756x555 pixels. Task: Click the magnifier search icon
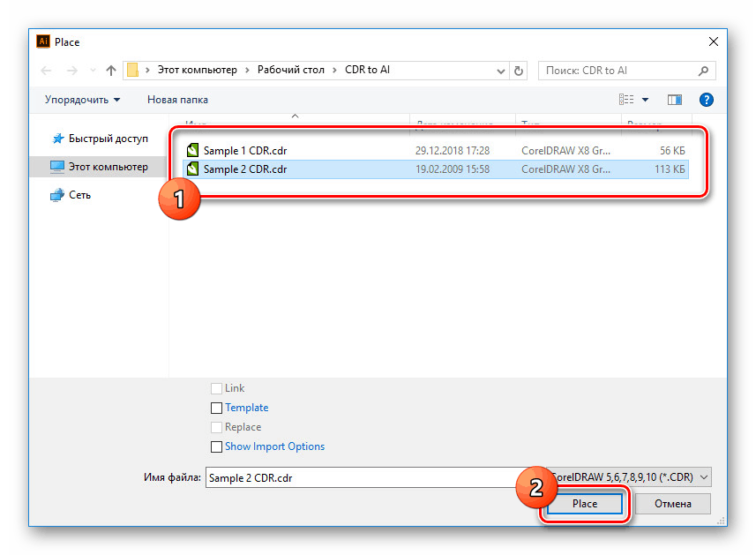pyautogui.click(x=703, y=71)
